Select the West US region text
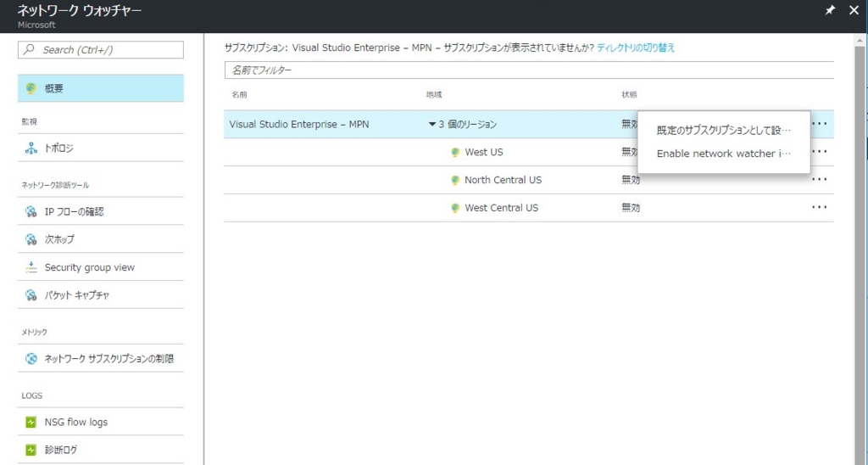Image resolution: width=868 pixels, height=465 pixels. pyautogui.click(x=484, y=152)
